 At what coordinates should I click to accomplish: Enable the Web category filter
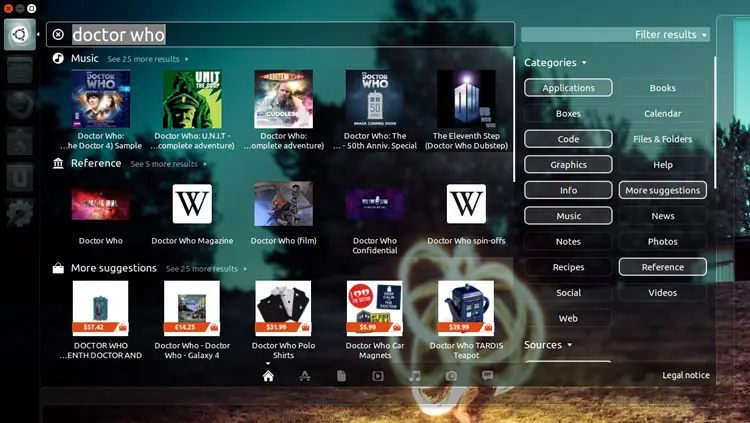click(568, 318)
